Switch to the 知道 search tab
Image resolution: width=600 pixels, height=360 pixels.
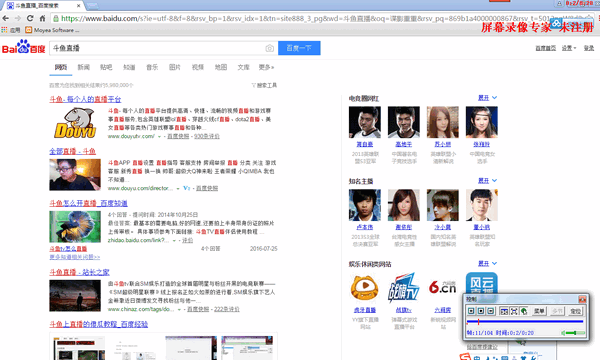(129, 67)
